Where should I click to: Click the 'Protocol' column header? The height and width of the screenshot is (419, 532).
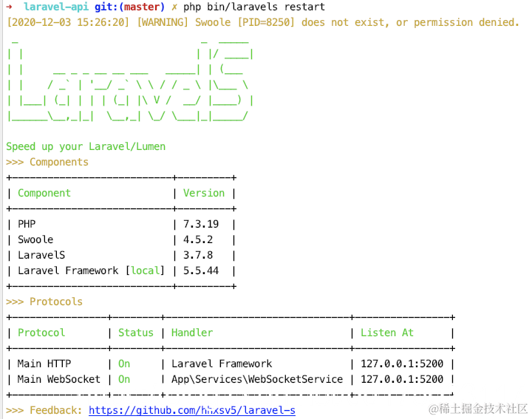click(x=41, y=333)
